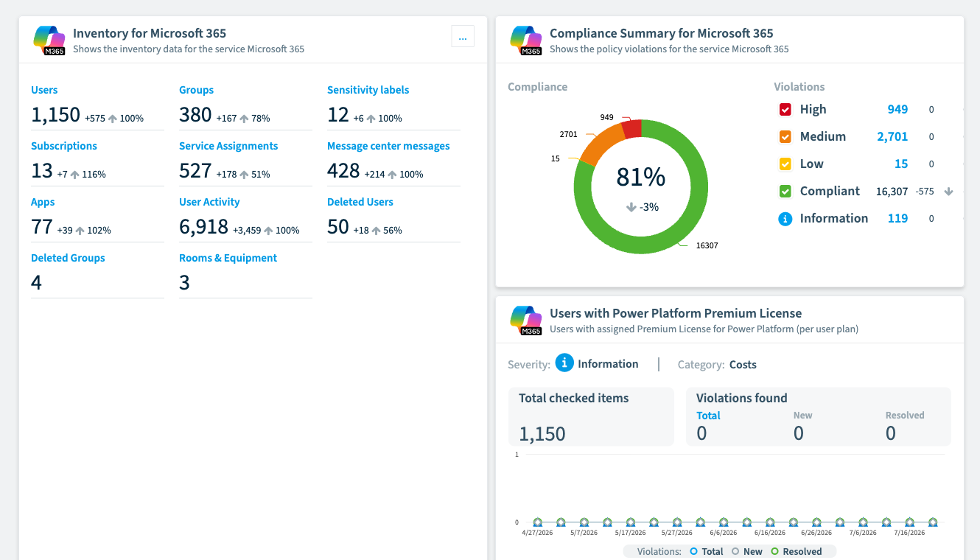Image resolution: width=980 pixels, height=560 pixels.
Task: Open the ellipsis menu of Inventory panel
Action: pyautogui.click(x=463, y=36)
